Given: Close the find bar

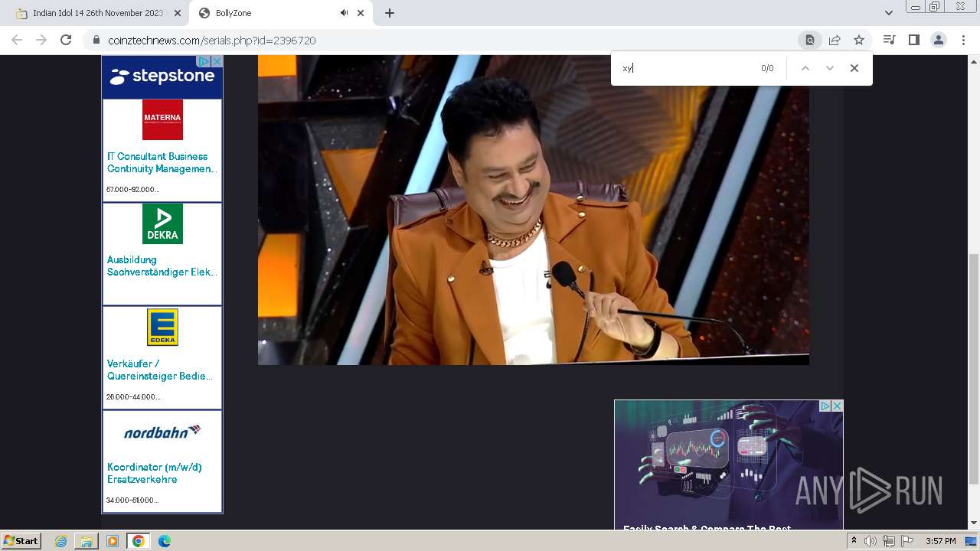Looking at the screenshot, I should [854, 68].
